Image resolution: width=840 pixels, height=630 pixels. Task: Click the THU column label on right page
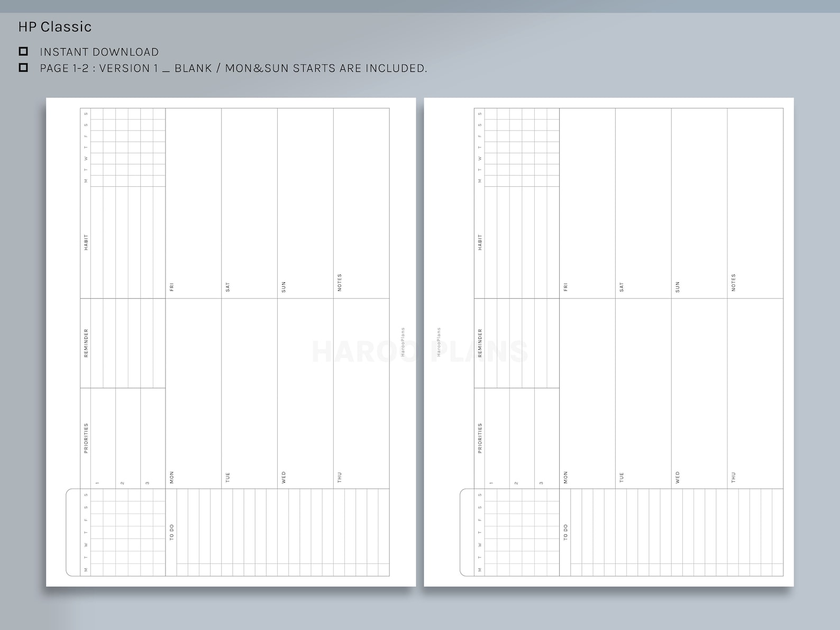[734, 478]
